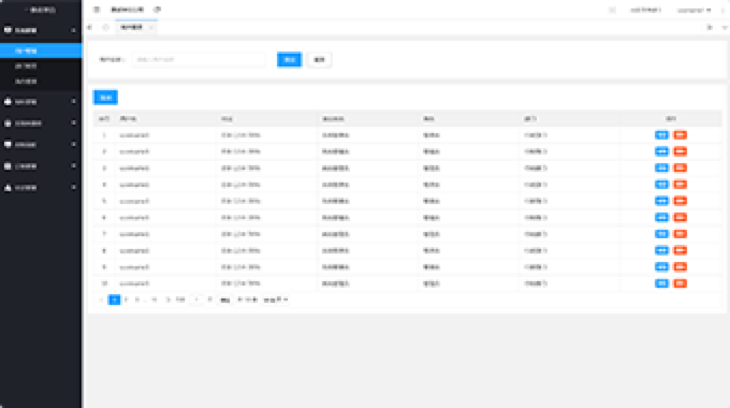Click the home icon in the tab bar
Screen dimensions: 730x408
click(105, 27)
